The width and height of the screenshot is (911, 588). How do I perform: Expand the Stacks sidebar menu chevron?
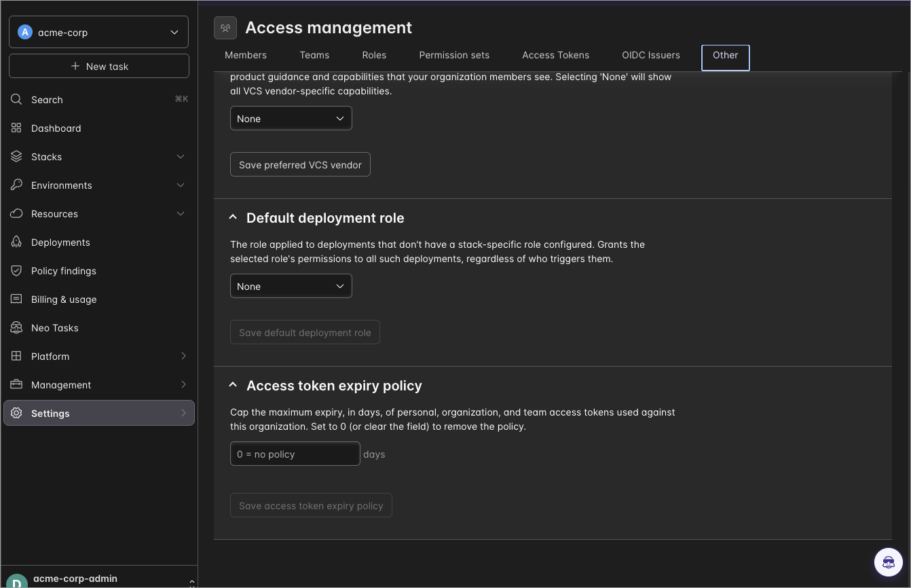pos(181,157)
